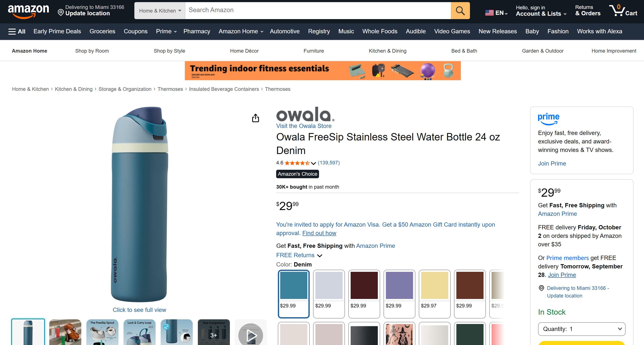Select the dark maroon color swatch
The width and height of the screenshot is (644, 345).
[364, 294]
